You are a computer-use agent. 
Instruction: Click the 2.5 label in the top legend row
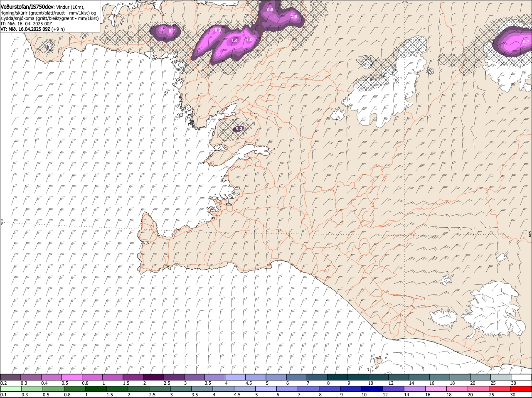point(167,383)
